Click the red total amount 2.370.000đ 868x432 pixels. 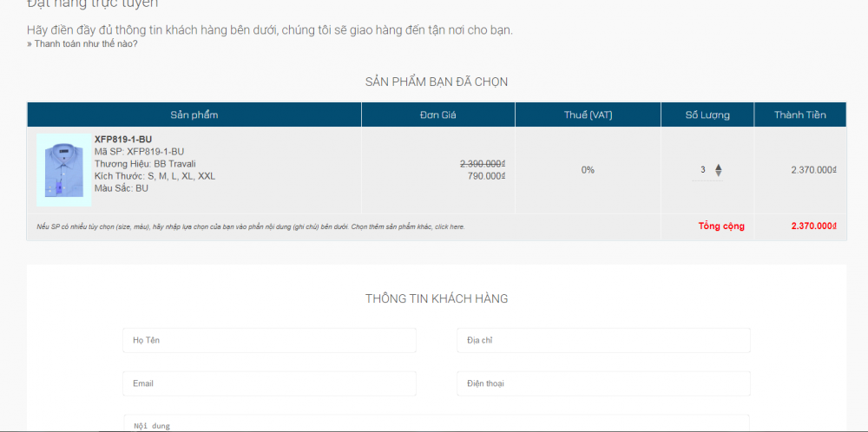tap(814, 226)
